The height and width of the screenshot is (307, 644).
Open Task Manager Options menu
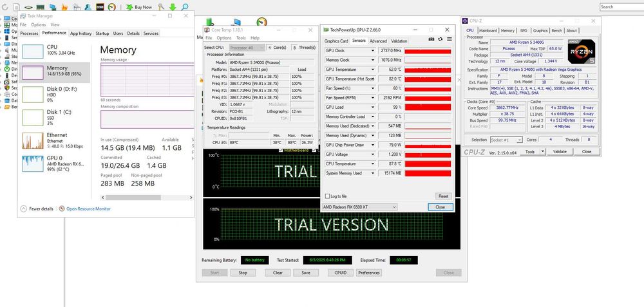38,24
